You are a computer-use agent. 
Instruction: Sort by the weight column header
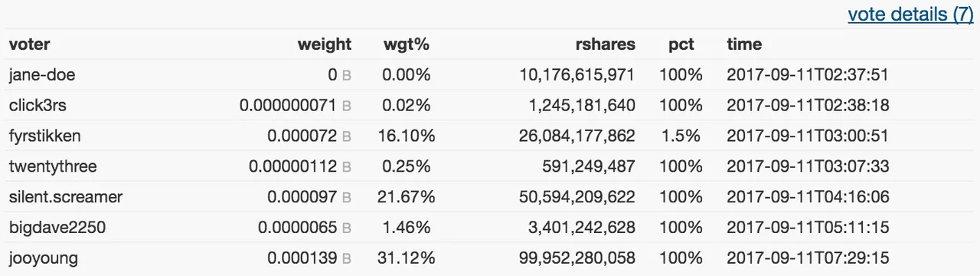(325, 44)
